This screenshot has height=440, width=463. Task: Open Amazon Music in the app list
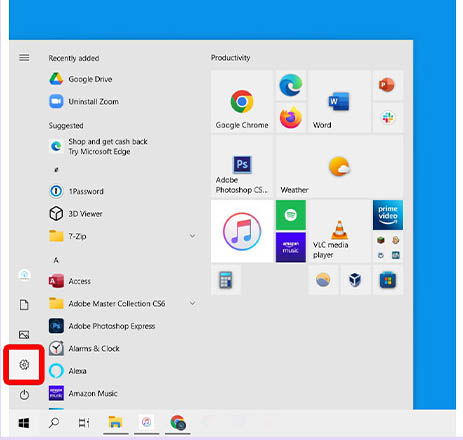[124, 393]
